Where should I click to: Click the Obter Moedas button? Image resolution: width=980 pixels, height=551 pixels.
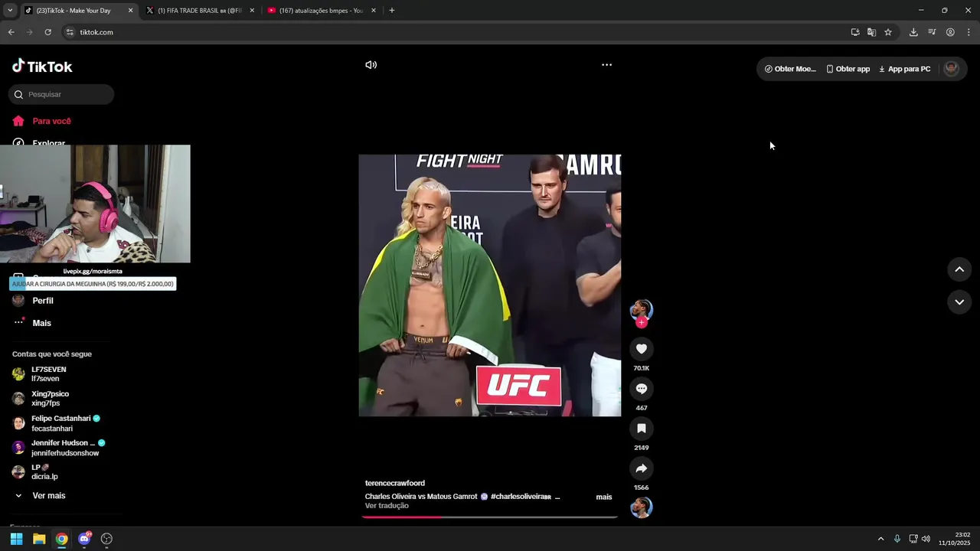click(x=790, y=69)
